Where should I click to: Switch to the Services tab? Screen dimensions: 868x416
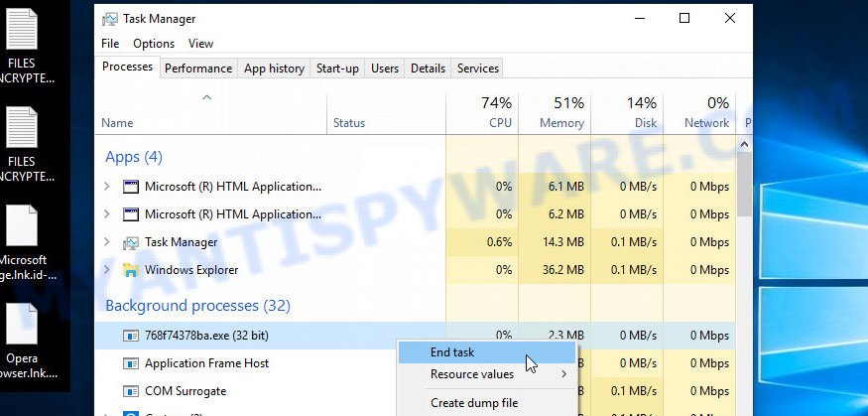[x=478, y=69]
